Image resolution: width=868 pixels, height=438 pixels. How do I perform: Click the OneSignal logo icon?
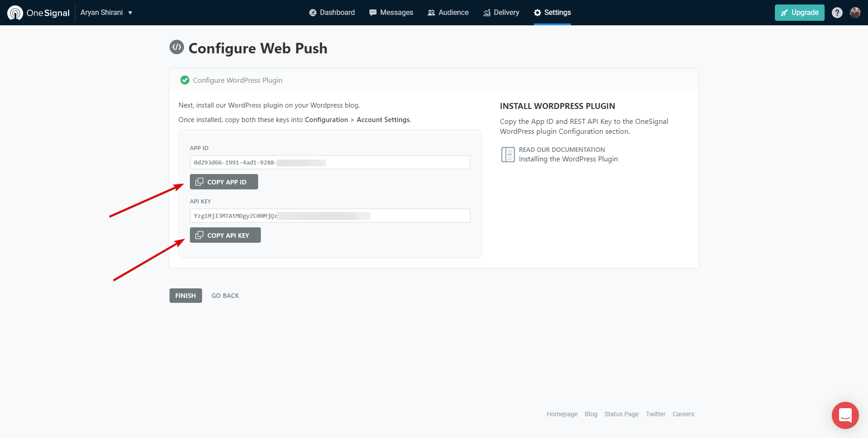[15, 13]
